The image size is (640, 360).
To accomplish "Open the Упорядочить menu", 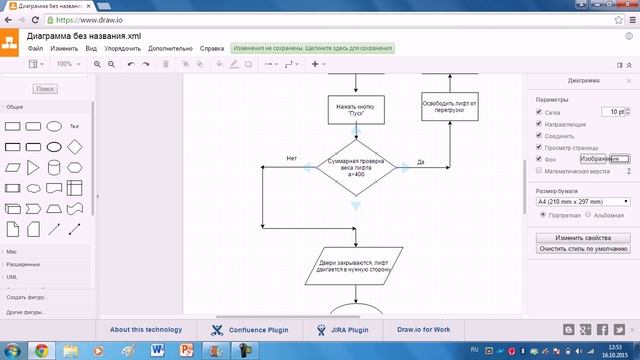I will (122, 49).
